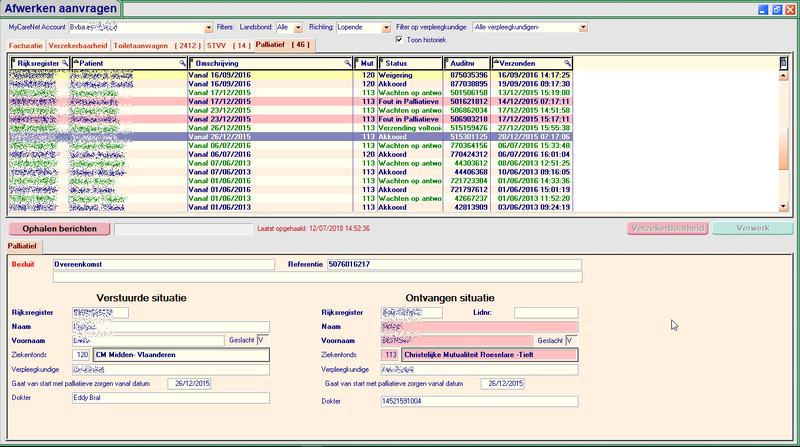Toggle the Toon historiek checkbox
Viewport: 800px width, 447px height.
[401, 40]
